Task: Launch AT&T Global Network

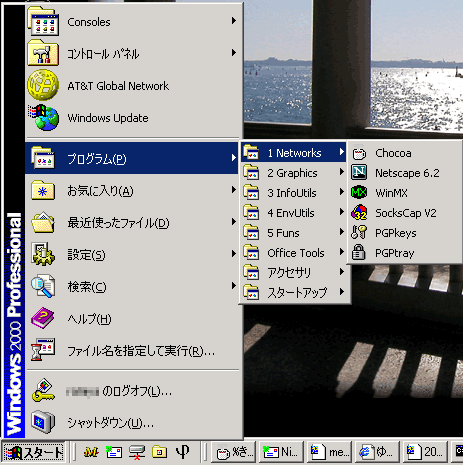Action: [x=132, y=86]
